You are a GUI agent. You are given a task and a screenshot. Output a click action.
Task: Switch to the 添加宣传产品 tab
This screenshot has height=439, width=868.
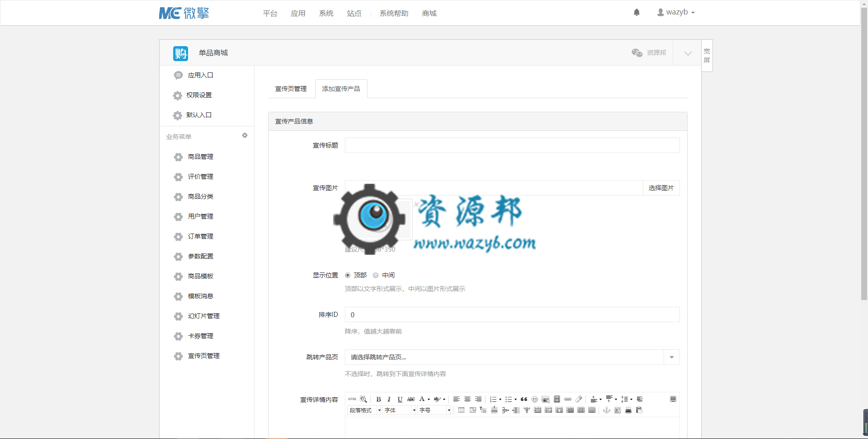pos(341,89)
